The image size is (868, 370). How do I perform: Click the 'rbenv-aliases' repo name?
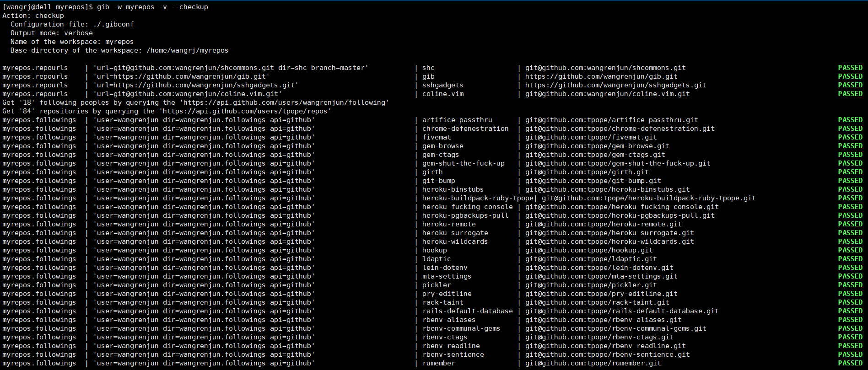[449, 320]
